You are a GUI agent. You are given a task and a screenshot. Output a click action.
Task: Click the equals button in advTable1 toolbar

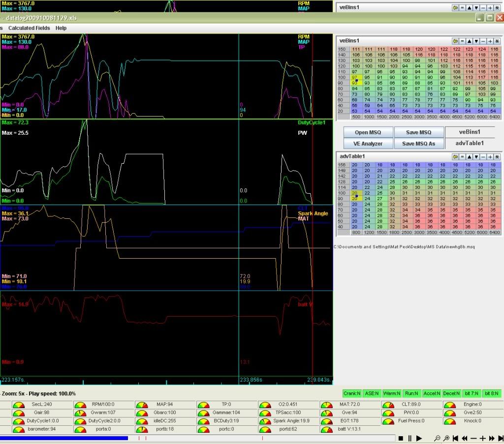pos(462,156)
